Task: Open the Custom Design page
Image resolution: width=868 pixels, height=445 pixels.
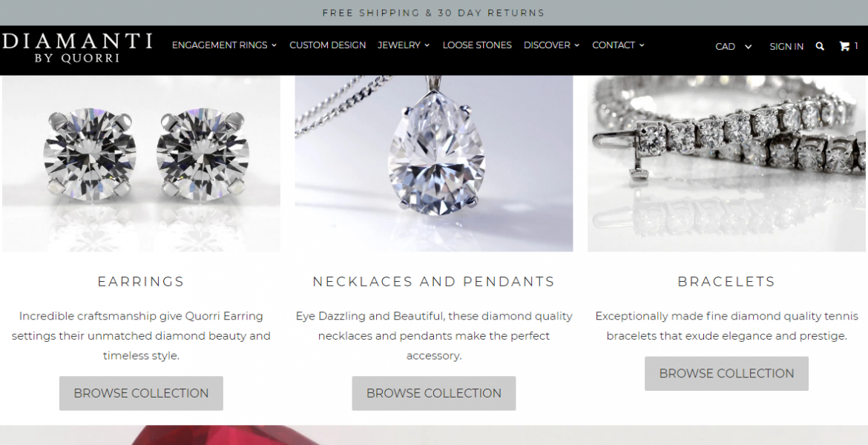Action: (328, 44)
